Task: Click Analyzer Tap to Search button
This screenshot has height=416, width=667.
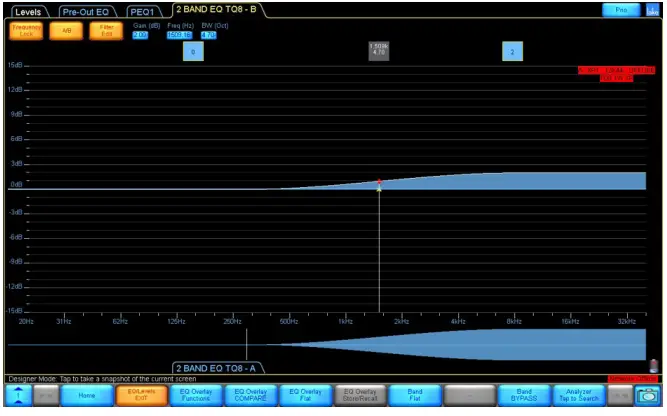Action: click(579, 395)
